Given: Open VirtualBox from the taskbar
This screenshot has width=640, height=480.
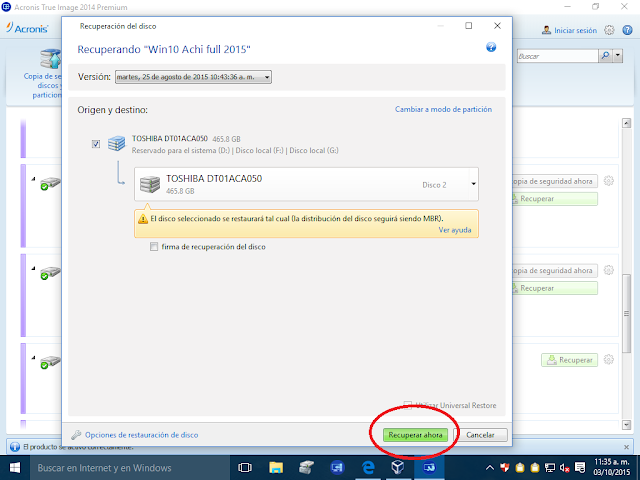Looking at the screenshot, I should (x=398, y=468).
